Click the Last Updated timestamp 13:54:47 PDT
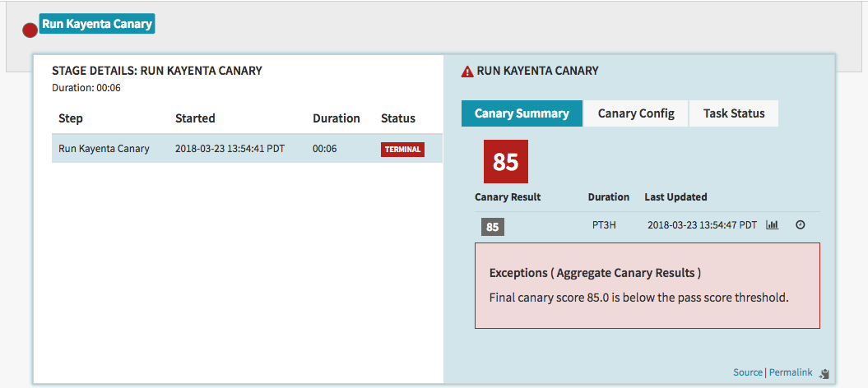The height and width of the screenshot is (388, 868). coord(701,225)
